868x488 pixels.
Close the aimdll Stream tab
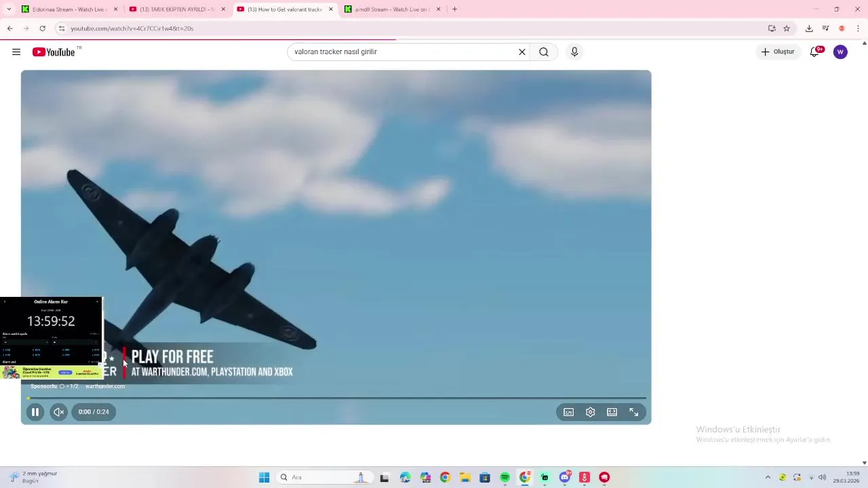[x=438, y=9]
